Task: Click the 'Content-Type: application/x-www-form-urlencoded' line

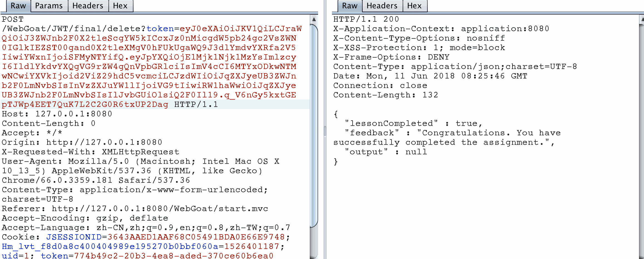Action: 135,190
